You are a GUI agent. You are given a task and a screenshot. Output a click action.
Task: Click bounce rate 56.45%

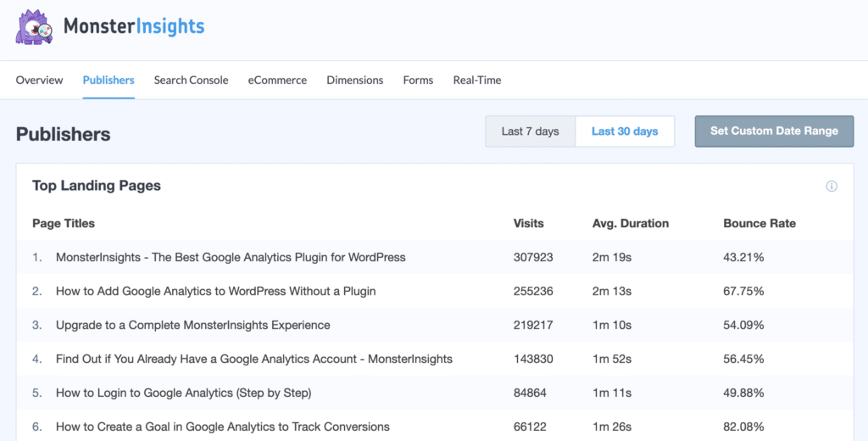[743, 359]
